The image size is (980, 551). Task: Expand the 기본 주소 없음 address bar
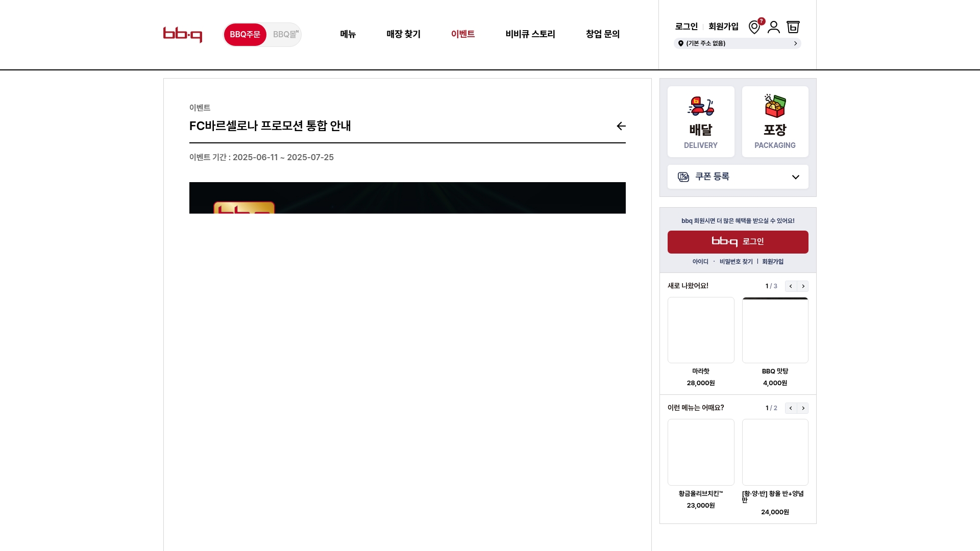(738, 43)
